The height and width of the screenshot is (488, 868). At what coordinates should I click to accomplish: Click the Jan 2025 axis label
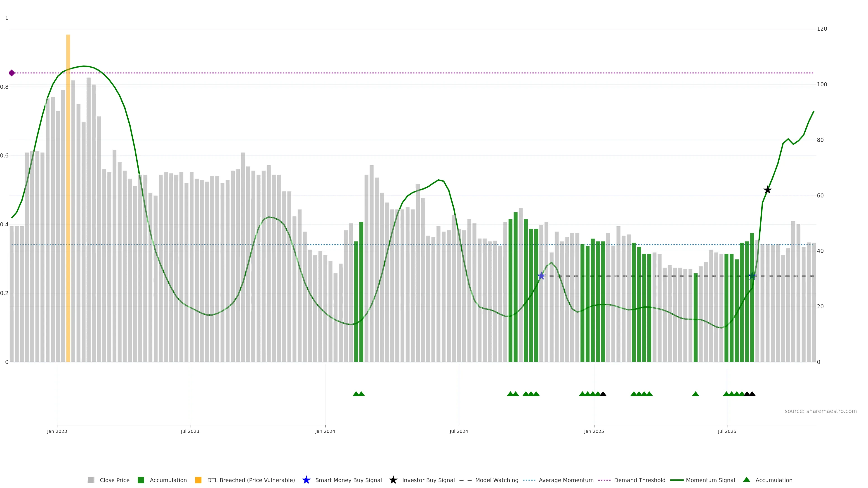(594, 431)
